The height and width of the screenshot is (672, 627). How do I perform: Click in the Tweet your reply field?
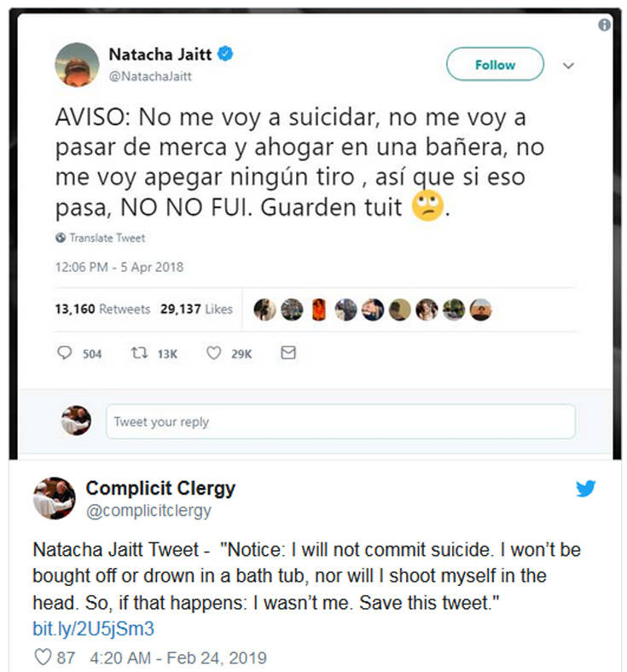pos(340,422)
